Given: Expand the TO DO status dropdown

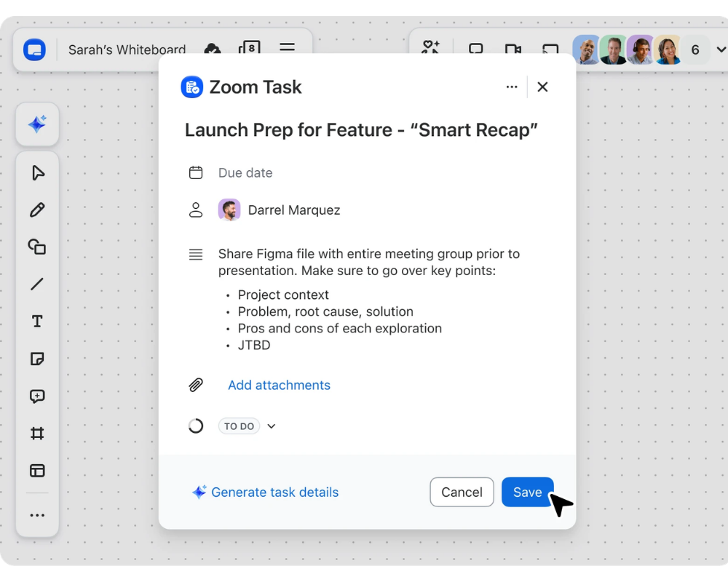Looking at the screenshot, I should click(271, 426).
